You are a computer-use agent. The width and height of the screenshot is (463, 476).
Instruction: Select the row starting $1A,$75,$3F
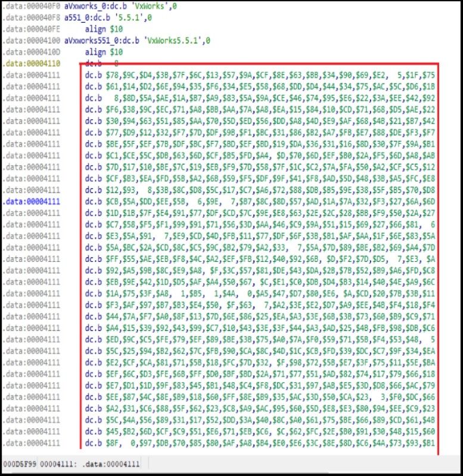pos(260,293)
